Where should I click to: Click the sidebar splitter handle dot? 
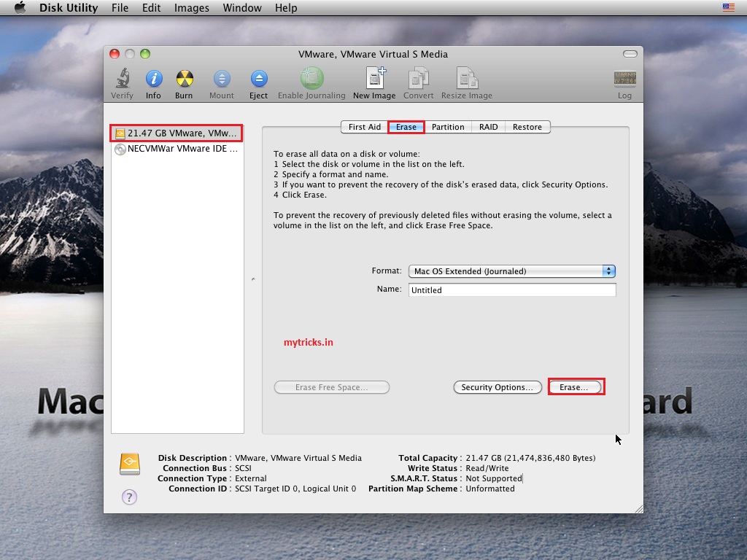click(253, 279)
